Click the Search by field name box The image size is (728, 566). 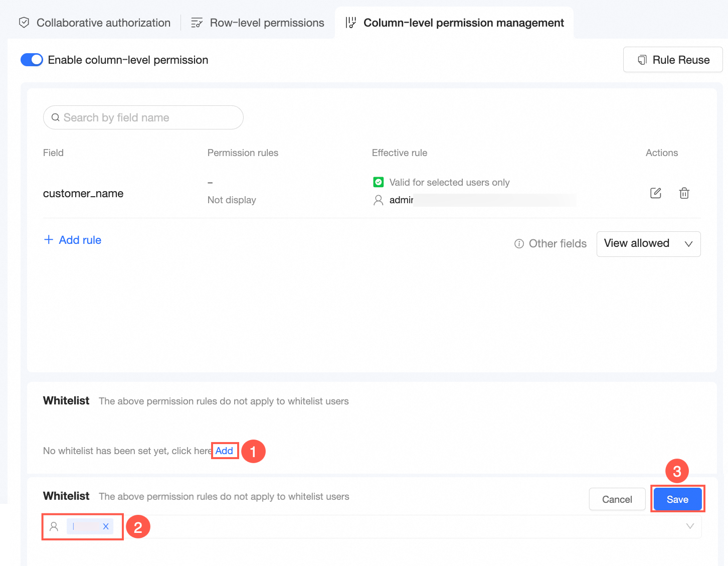tap(150, 117)
